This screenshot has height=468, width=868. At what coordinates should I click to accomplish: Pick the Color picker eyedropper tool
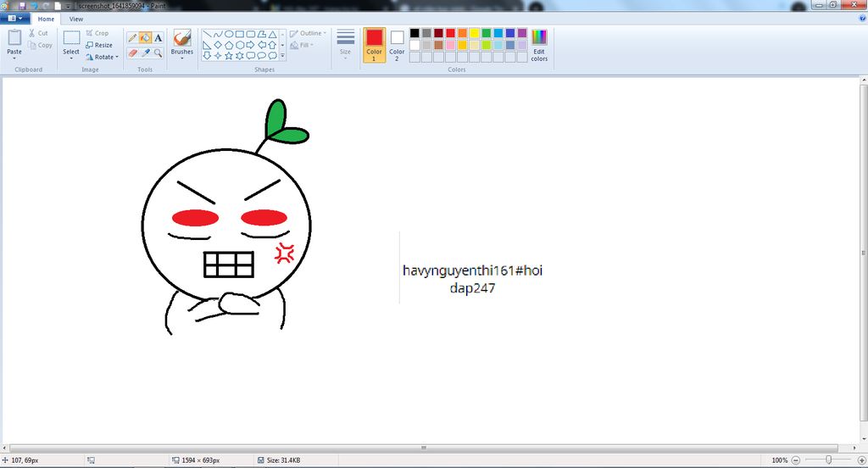click(x=145, y=53)
